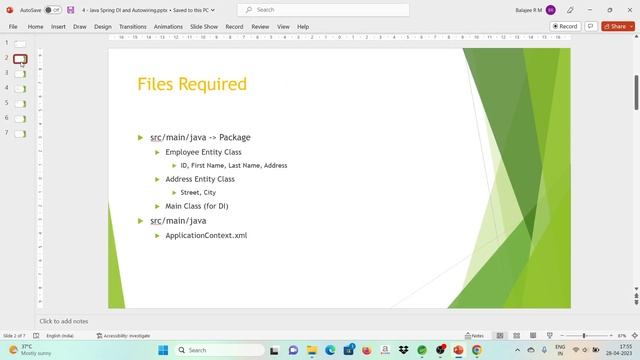Select slide 4 thumbnail
This screenshot has height=360, width=640.
[x=20, y=89]
